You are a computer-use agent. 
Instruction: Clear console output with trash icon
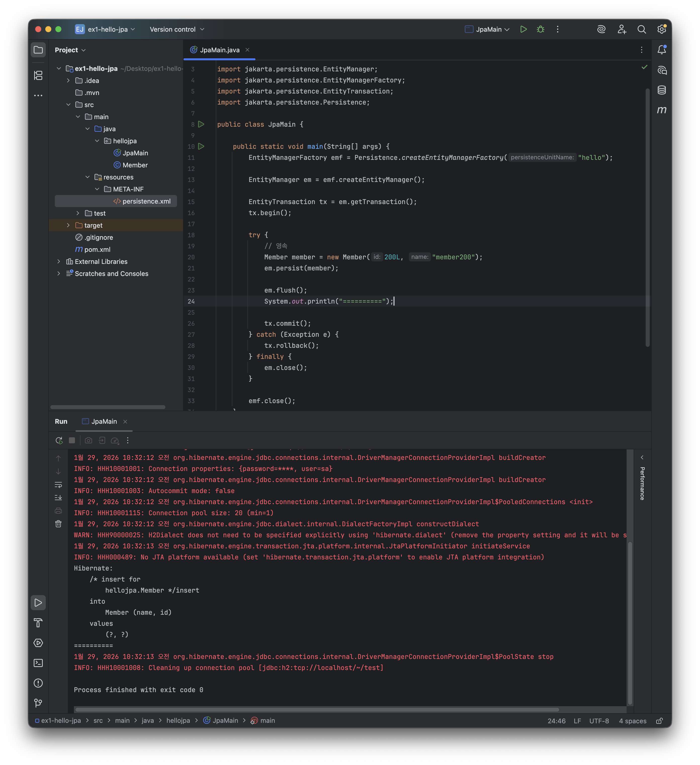tap(58, 524)
